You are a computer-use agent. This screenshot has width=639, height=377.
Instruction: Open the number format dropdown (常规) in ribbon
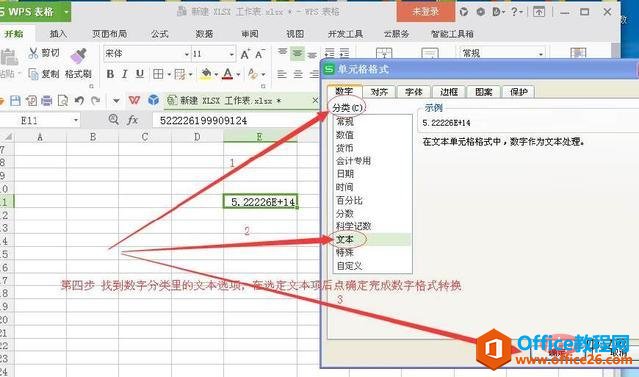point(541,54)
